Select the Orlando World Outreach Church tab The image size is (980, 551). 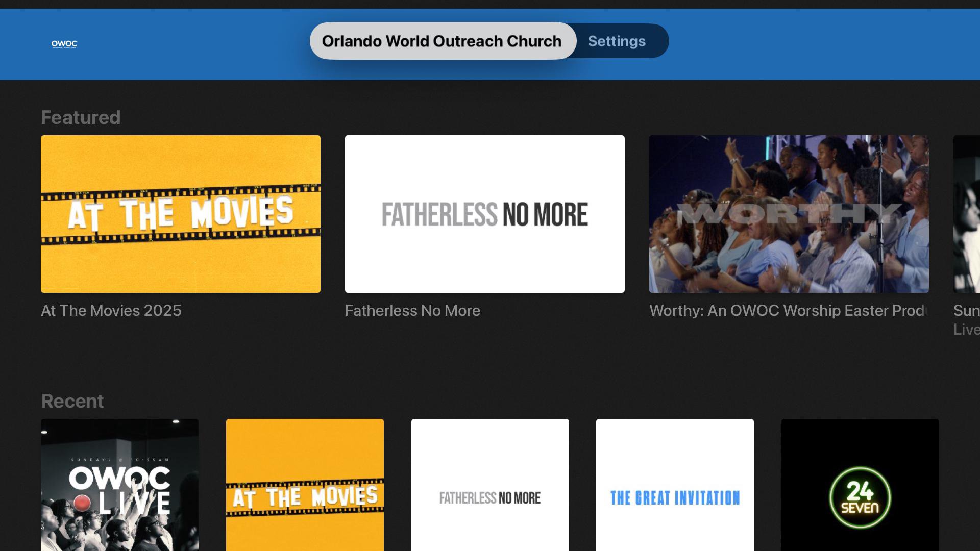(x=442, y=41)
